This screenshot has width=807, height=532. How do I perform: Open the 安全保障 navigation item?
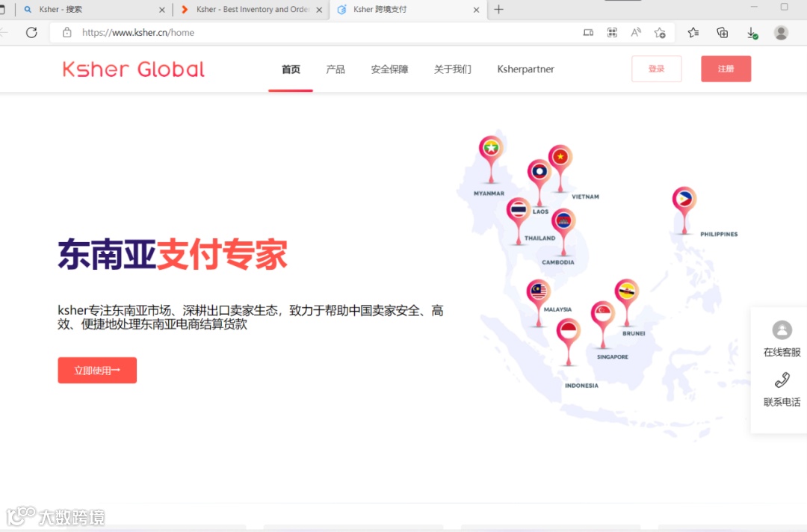389,69
